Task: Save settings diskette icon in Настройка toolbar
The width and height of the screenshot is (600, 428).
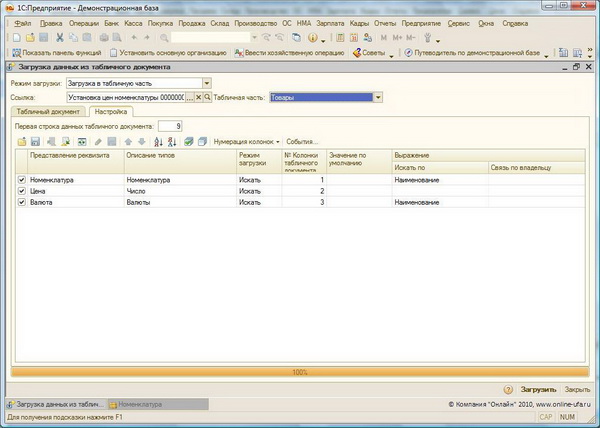Action: [x=35, y=142]
